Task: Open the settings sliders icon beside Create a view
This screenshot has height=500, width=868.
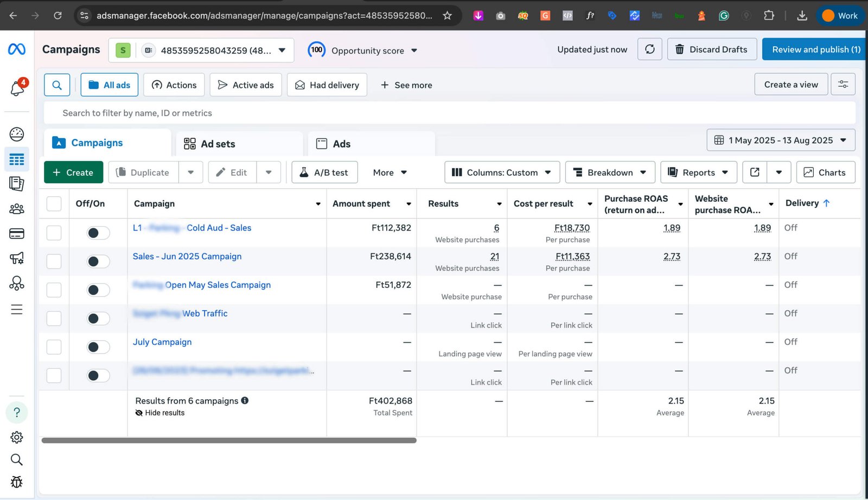Action: tap(843, 85)
